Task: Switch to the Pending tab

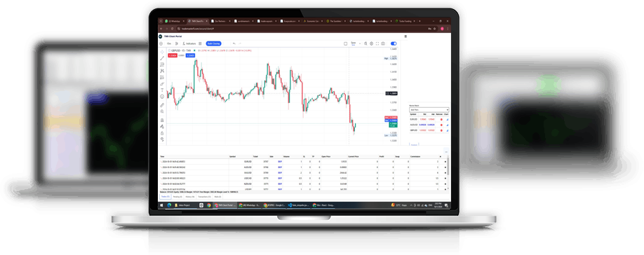Action: (178, 197)
